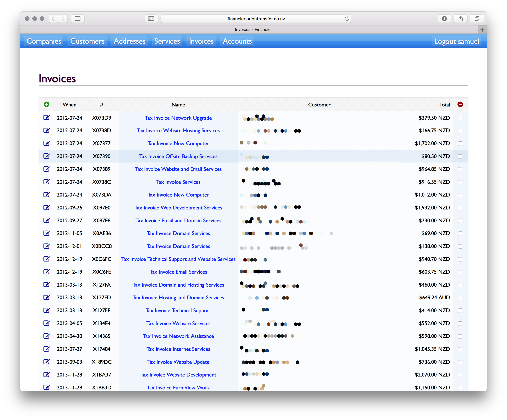
Task: Check the box for $379.50 NZD invoice
Action: (460, 118)
